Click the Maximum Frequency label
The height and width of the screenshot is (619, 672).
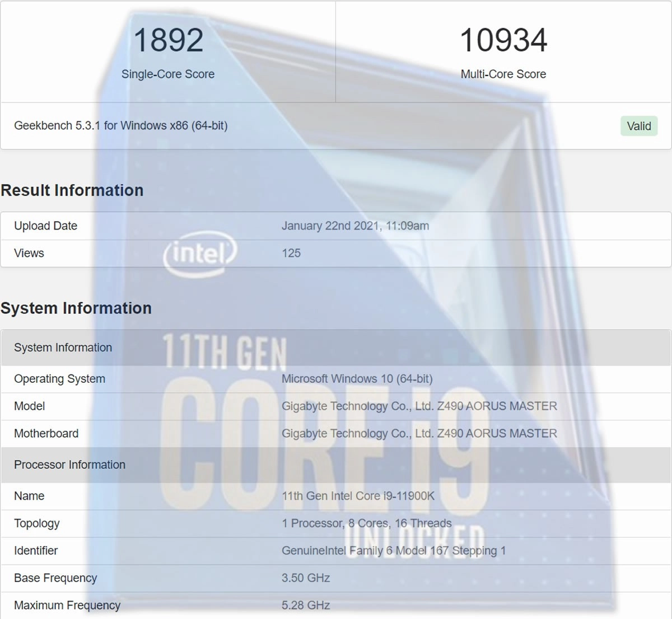pos(67,605)
